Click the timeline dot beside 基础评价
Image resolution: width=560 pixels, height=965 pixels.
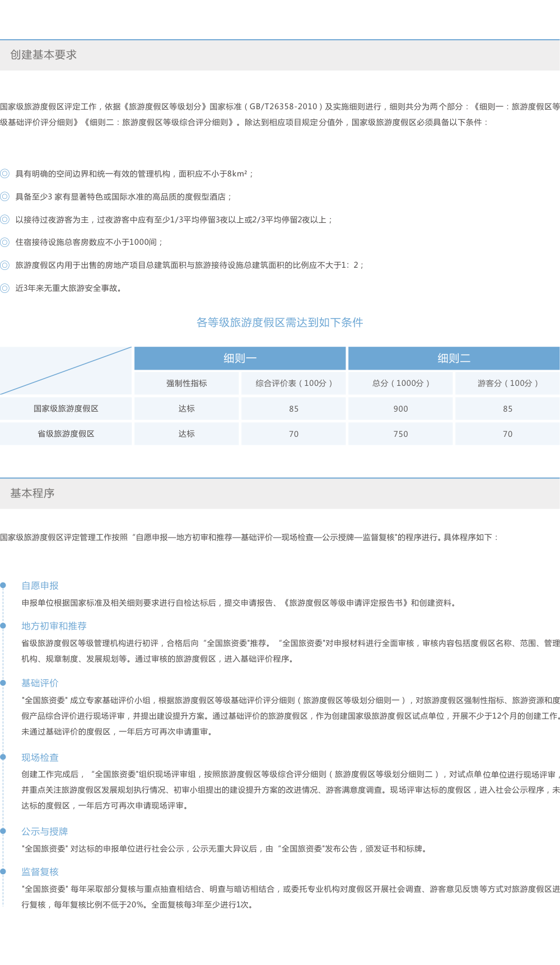click(x=3, y=683)
